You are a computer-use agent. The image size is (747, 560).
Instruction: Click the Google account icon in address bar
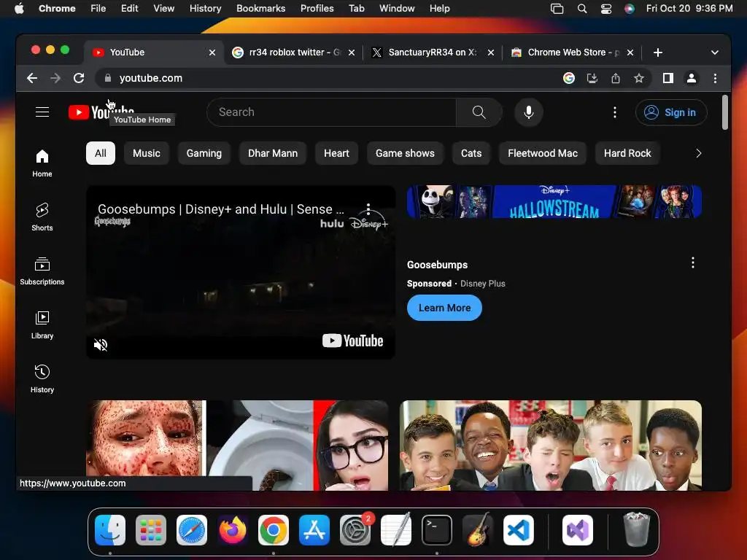pyautogui.click(x=568, y=78)
